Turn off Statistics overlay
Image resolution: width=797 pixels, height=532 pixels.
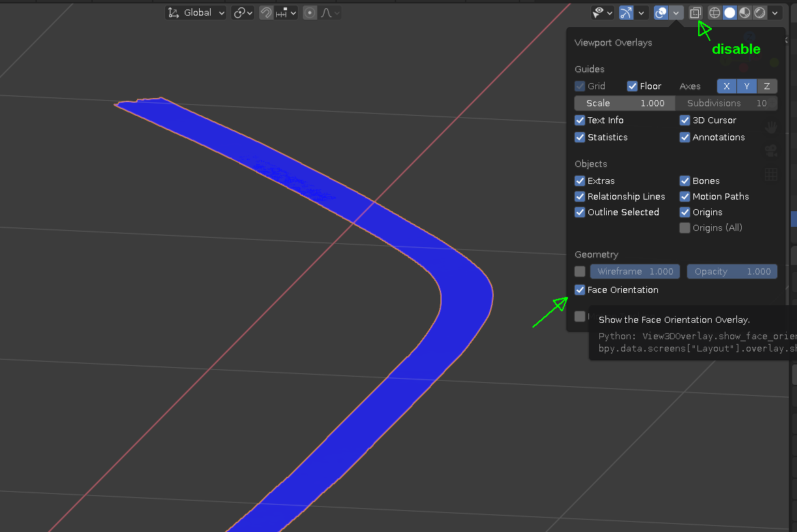[x=580, y=137]
